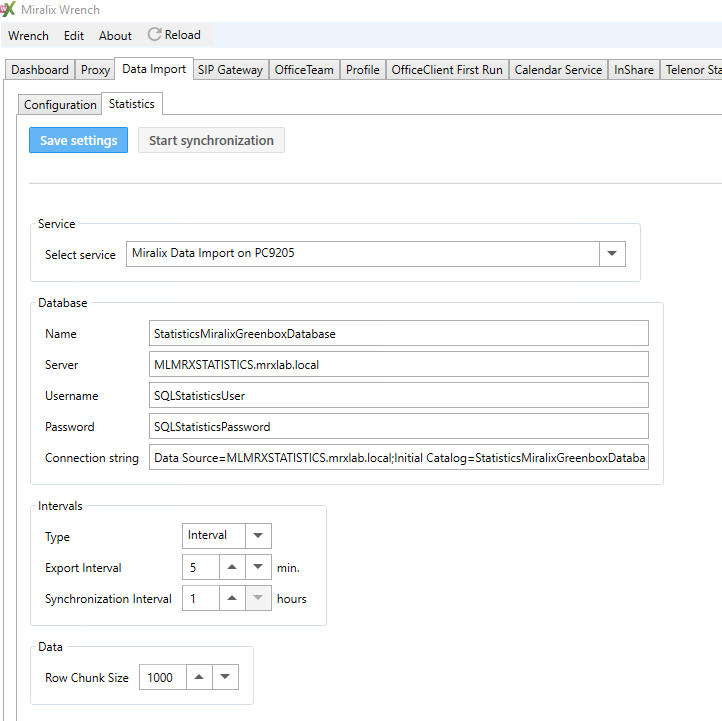Click the Synchronization Interval value field
Viewport: 722px width, 721px height.
coord(201,598)
